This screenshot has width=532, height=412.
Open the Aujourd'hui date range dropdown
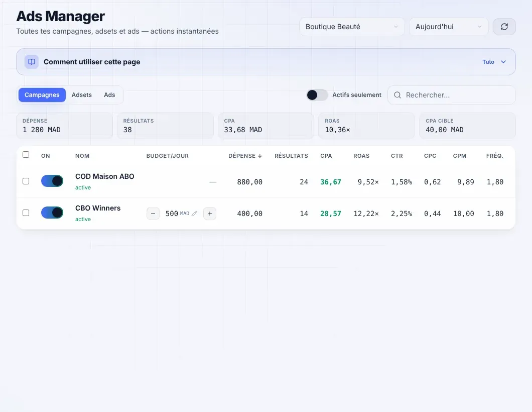pyautogui.click(x=449, y=27)
